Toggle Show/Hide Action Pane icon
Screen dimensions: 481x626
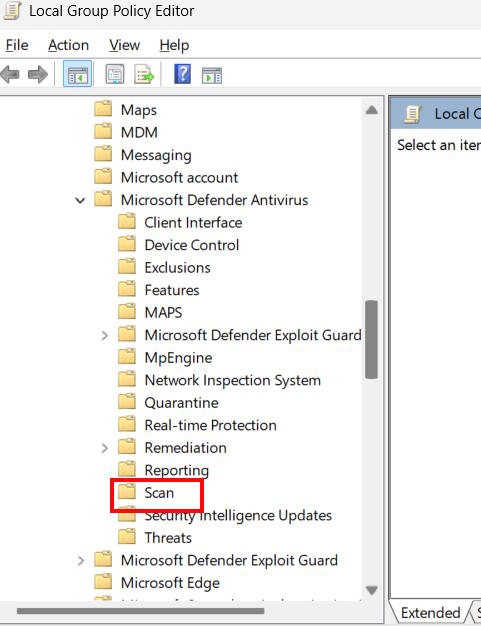tap(212, 75)
